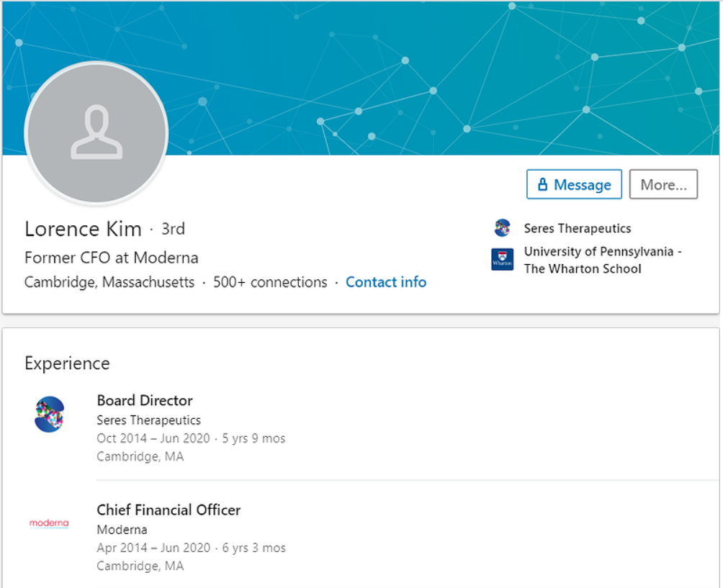
Task: Click the 3rd degree connection badge
Action: click(173, 229)
